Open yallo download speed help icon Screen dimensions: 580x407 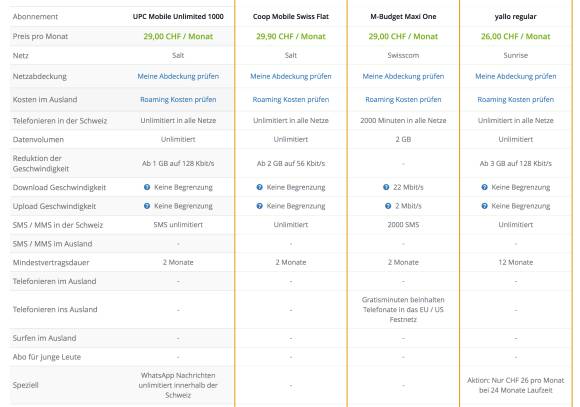click(x=484, y=188)
